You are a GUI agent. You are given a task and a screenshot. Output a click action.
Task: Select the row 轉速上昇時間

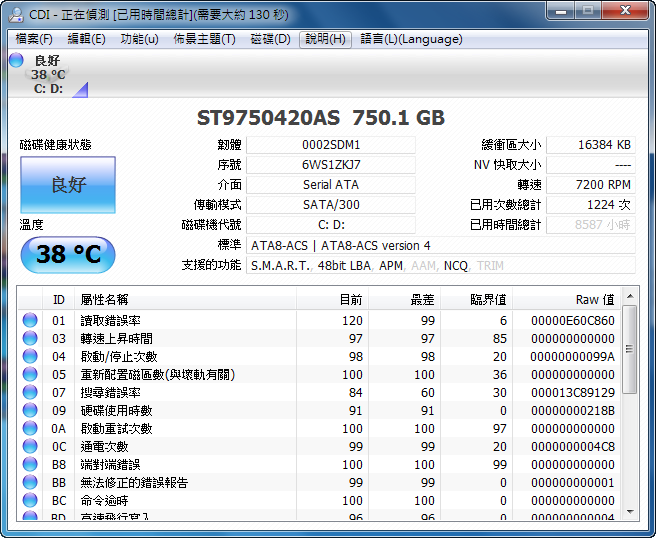coord(319,338)
